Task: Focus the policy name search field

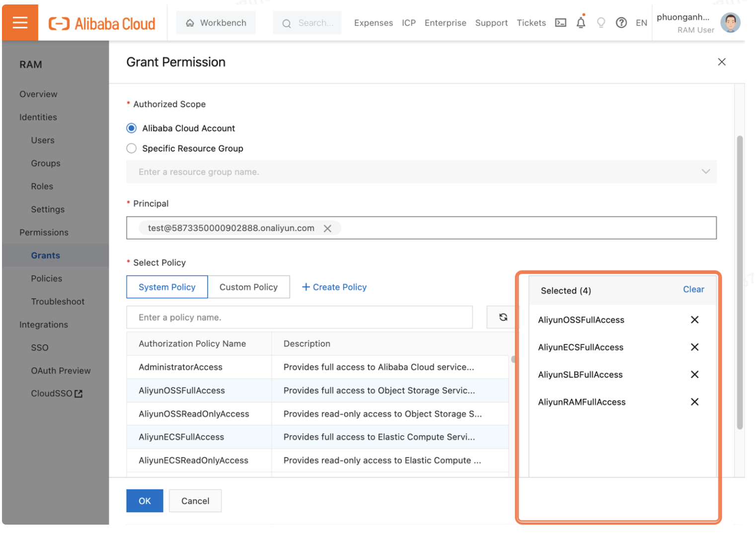Action: [299, 318]
